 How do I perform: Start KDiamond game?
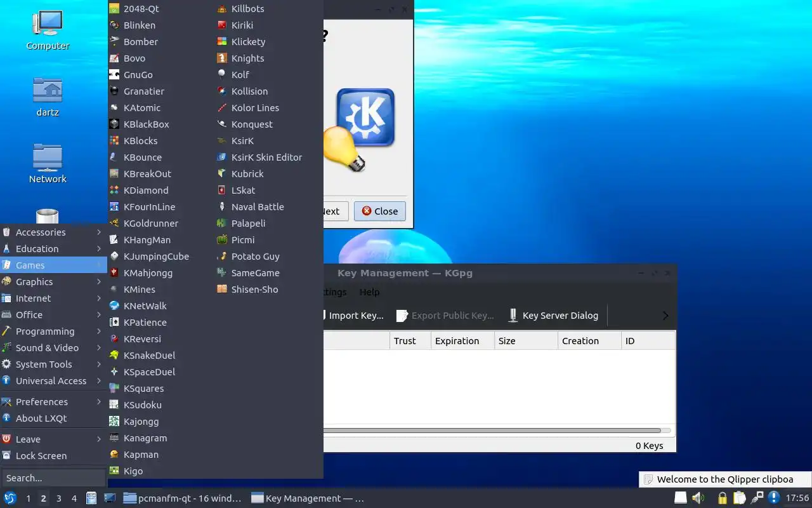tap(162, 190)
